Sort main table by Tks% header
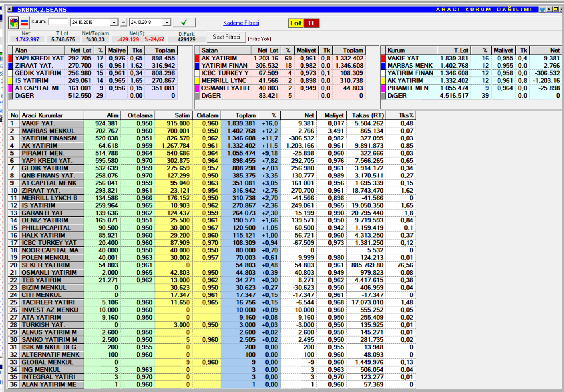Image resolution: width=564 pixels, height=392 pixels. click(401, 115)
